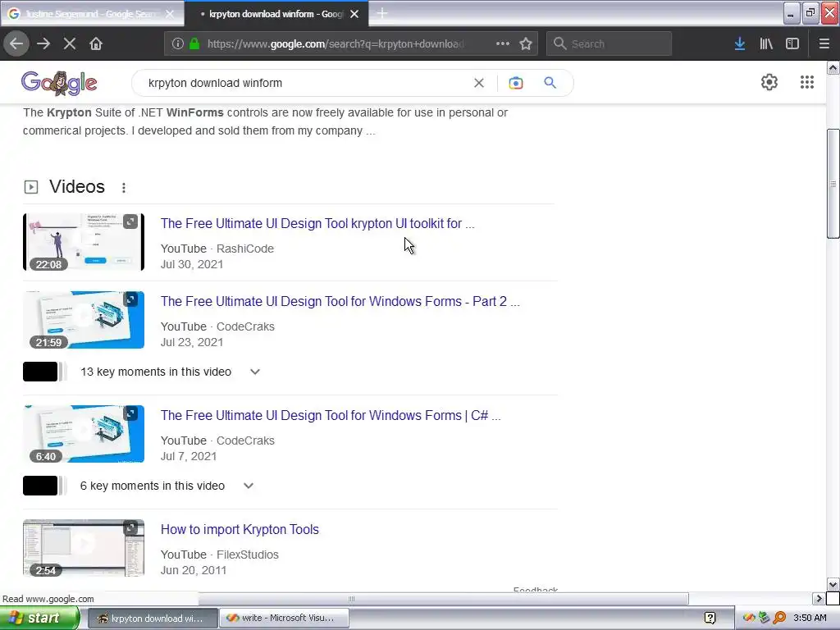
Task: Click the horizontal scrollbar thumb
Action: [x=444, y=598]
